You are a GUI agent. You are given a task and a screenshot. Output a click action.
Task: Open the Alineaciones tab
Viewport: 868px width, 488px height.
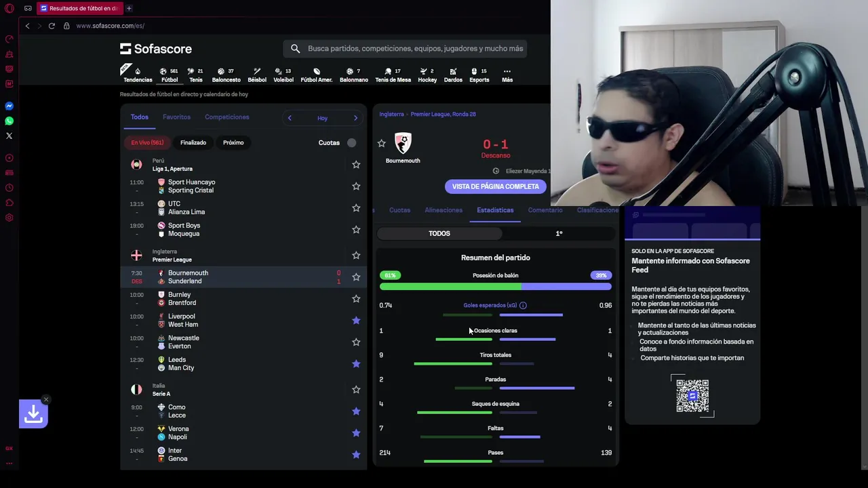click(443, 210)
